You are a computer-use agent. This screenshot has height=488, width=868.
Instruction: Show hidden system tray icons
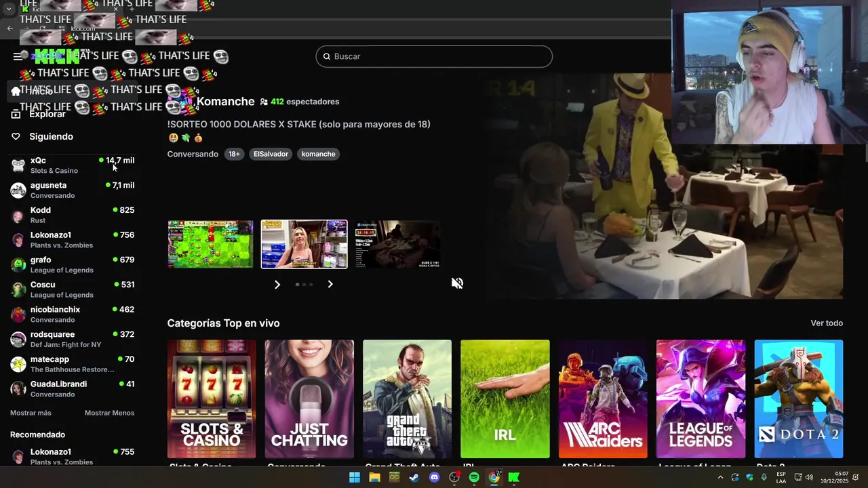pos(720,477)
